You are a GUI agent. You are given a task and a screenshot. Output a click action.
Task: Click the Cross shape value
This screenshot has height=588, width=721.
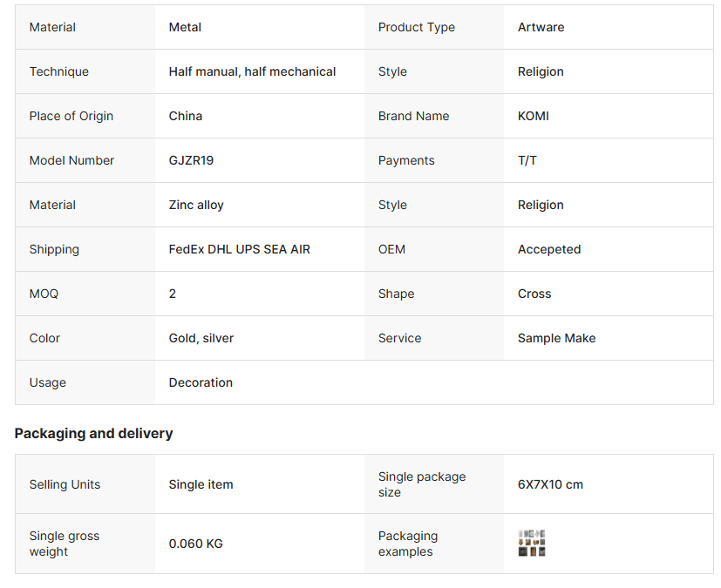coord(534,294)
